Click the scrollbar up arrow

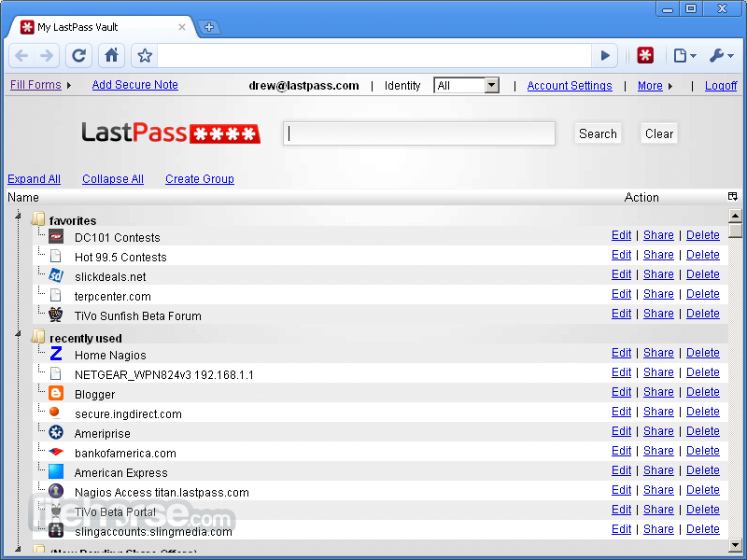pyautogui.click(x=735, y=216)
